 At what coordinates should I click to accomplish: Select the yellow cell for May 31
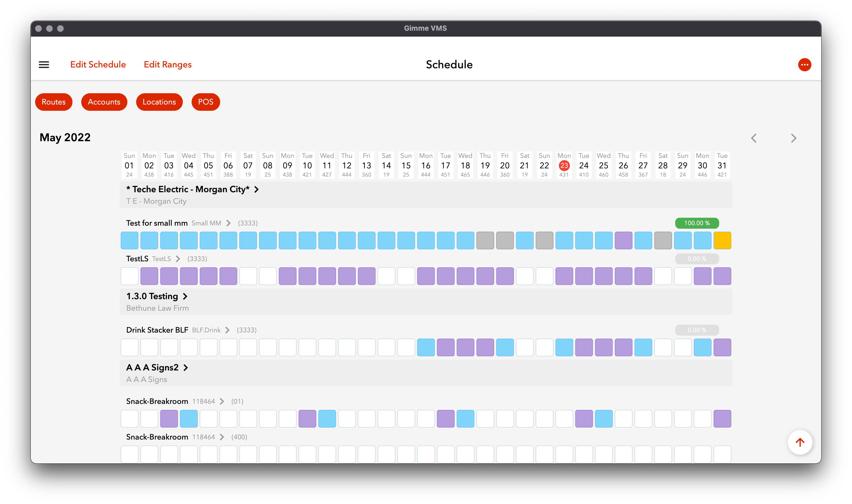point(722,240)
